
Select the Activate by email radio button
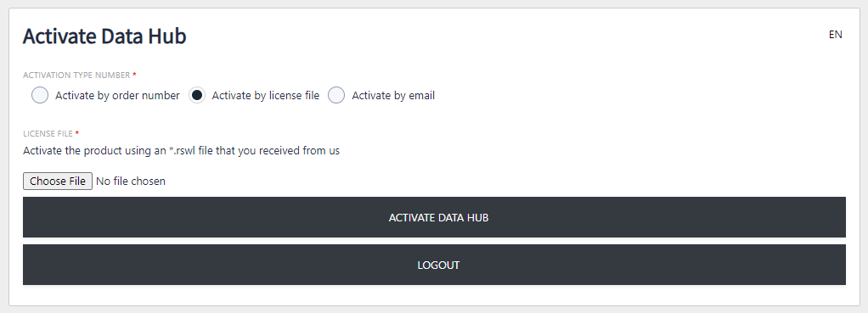coord(336,96)
